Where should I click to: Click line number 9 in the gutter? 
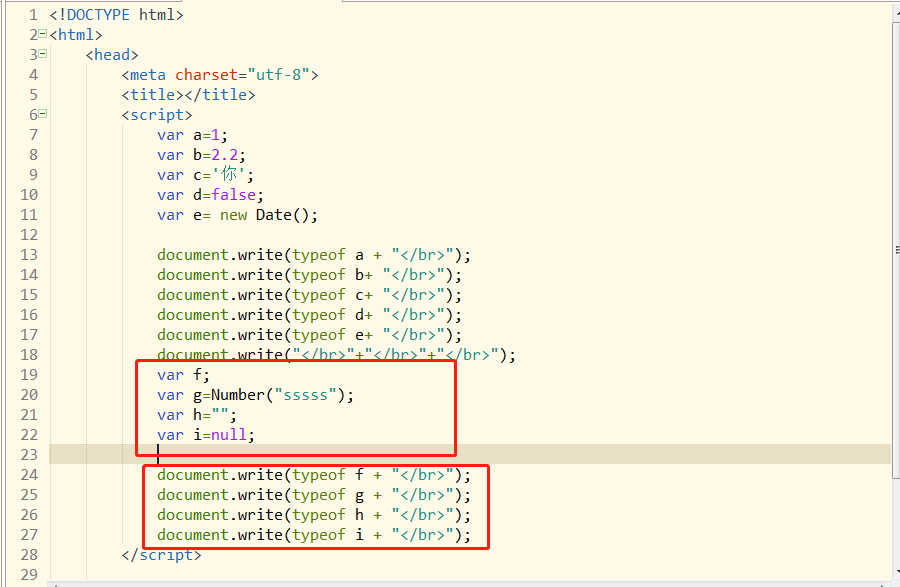[x=33, y=175]
